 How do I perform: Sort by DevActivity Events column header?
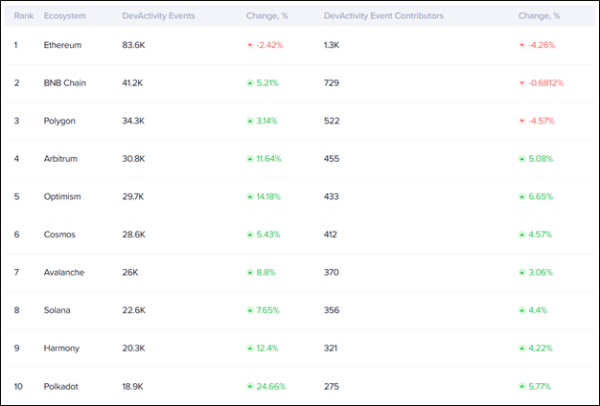click(156, 17)
